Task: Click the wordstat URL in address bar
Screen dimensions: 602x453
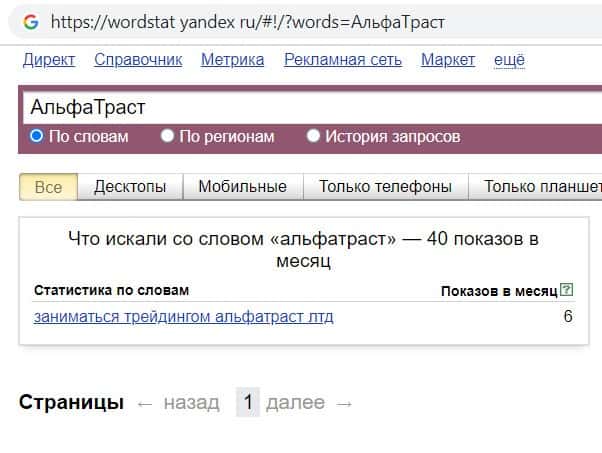Action: pyautogui.click(x=248, y=22)
